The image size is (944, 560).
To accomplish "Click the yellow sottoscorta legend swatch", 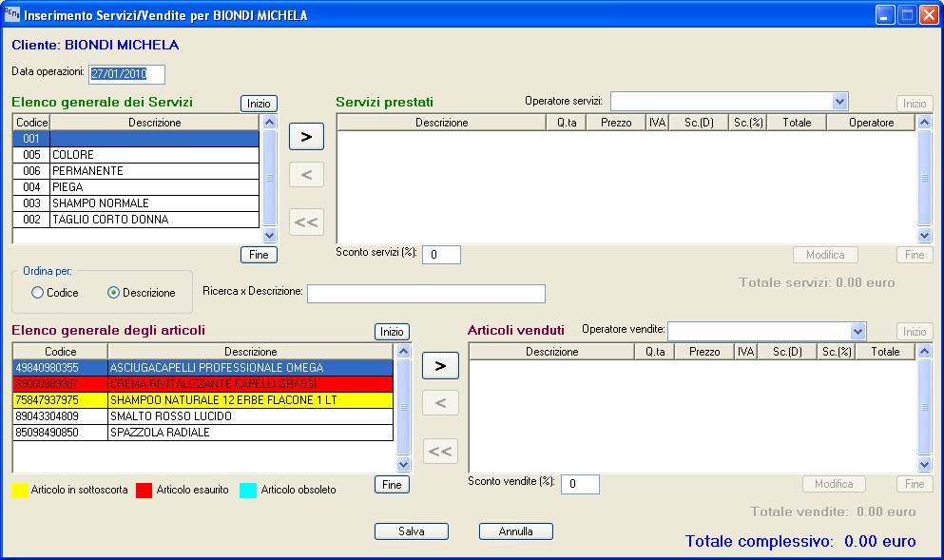I will pos(20,491).
